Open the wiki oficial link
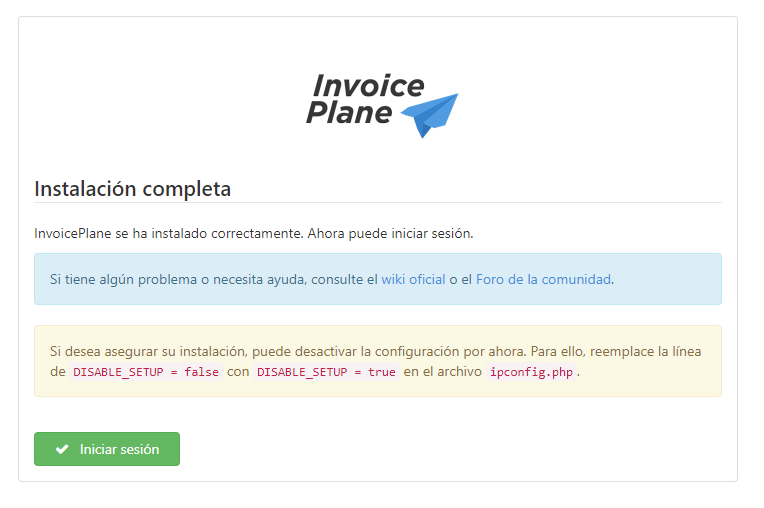The height and width of the screenshot is (508, 764). coord(413,280)
